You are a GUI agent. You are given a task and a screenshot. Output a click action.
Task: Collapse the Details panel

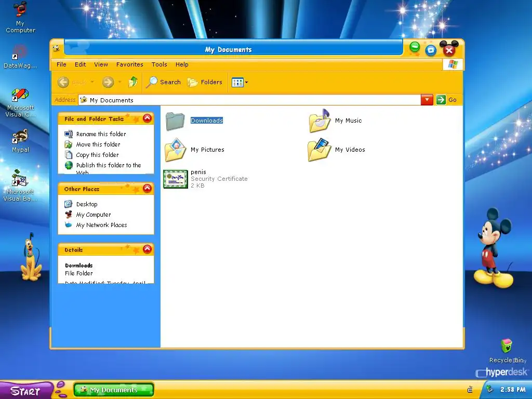pos(147,249)
